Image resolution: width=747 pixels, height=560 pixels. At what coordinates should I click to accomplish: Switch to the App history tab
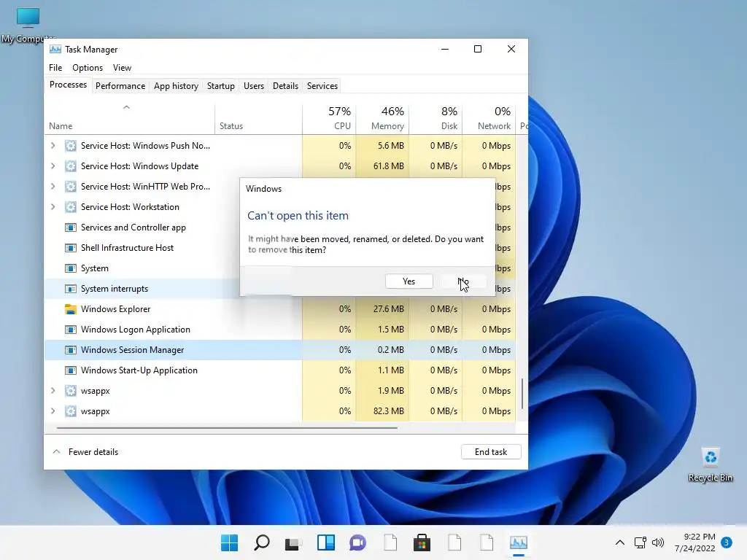point(176,86)
